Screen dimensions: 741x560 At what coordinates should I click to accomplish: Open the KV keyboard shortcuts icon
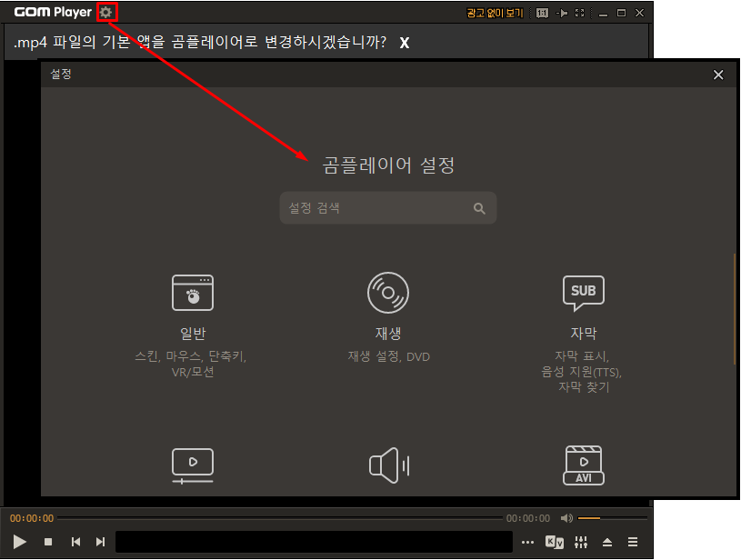coord(555,542)
